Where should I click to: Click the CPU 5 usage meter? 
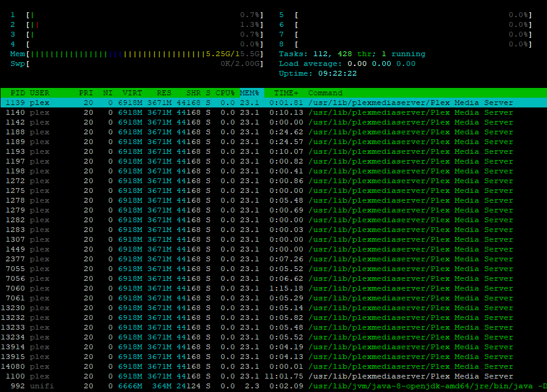[x=405, y=15]
